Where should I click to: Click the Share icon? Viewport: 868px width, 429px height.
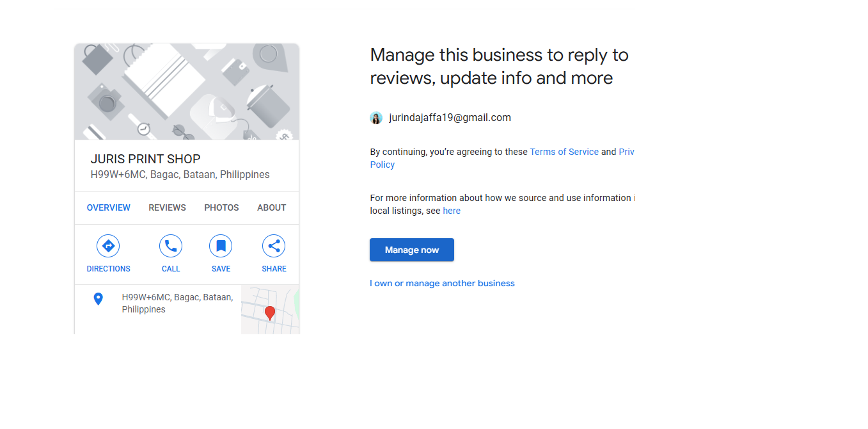click(274, 246)
